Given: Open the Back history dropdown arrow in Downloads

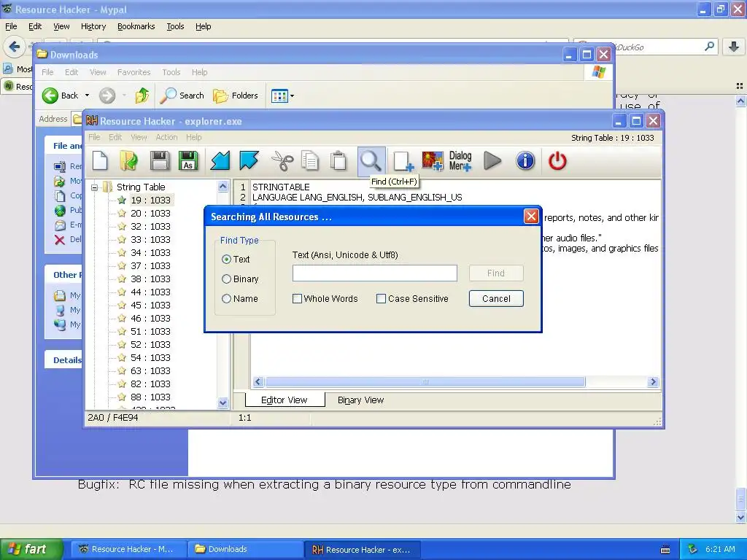Looking at the screenshot, I should pyautogui.click(x=88, y=96).
